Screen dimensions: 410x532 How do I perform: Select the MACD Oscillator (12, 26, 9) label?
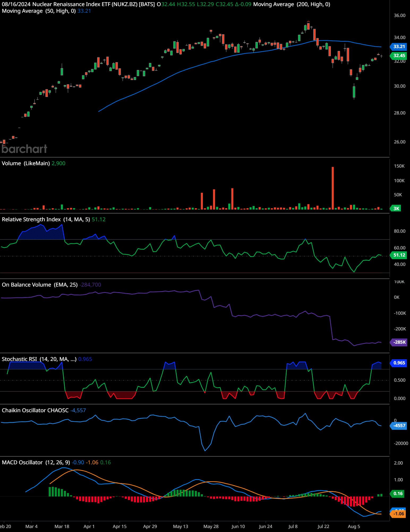click(36, 462)
